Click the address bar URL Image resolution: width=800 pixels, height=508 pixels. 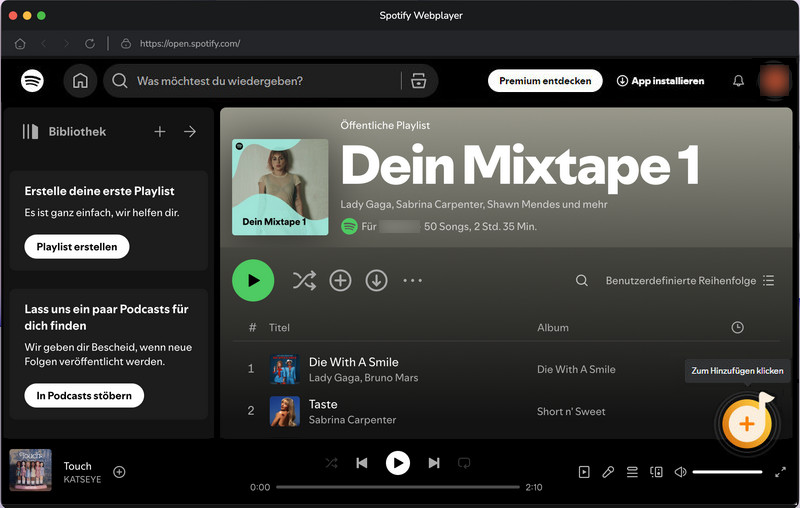point(190,44)
